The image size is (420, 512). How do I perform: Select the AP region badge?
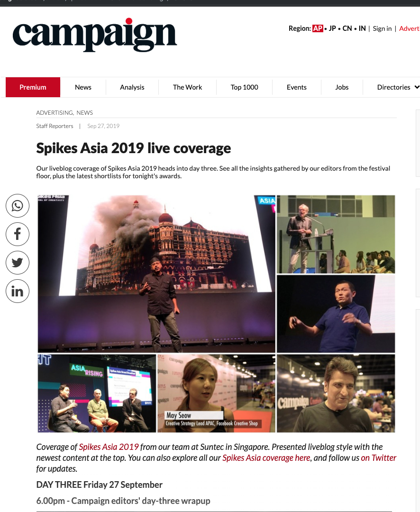click(318, 28)
